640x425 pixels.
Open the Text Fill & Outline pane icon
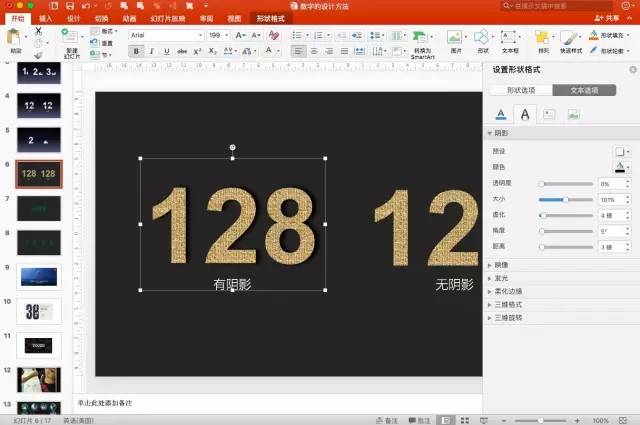(x=501, y=114)
